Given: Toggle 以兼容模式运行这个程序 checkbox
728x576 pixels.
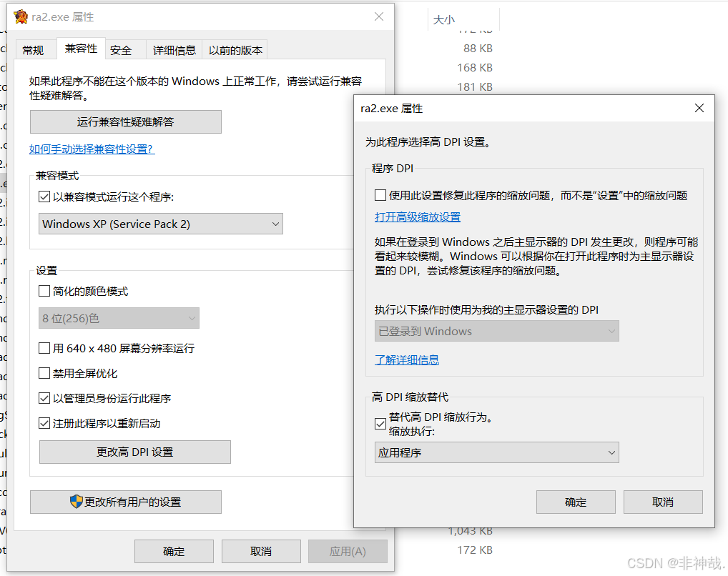Looking at the screenshot, I should pyautogui.click(x=44, y=197).
